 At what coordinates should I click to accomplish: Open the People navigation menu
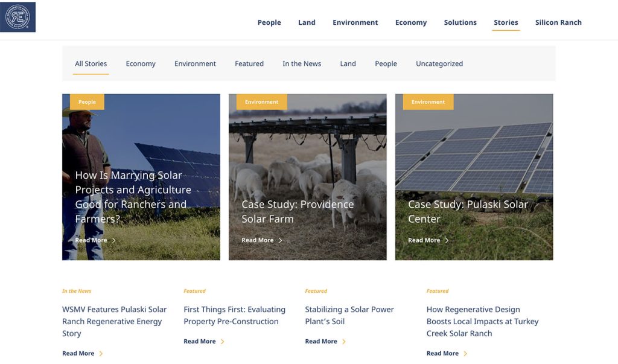click(269, 22)
